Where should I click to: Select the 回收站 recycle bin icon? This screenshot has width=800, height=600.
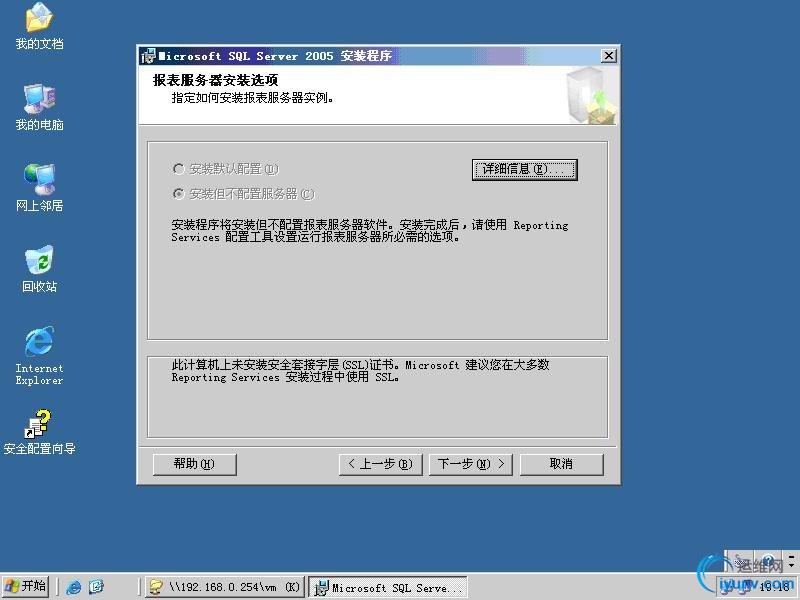(x=39, y=269)
